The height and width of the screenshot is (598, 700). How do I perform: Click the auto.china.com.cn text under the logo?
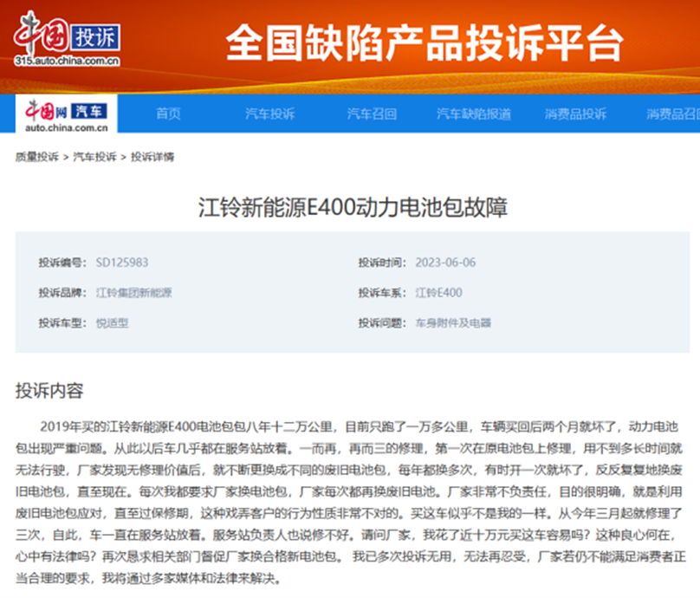(67, 128)
